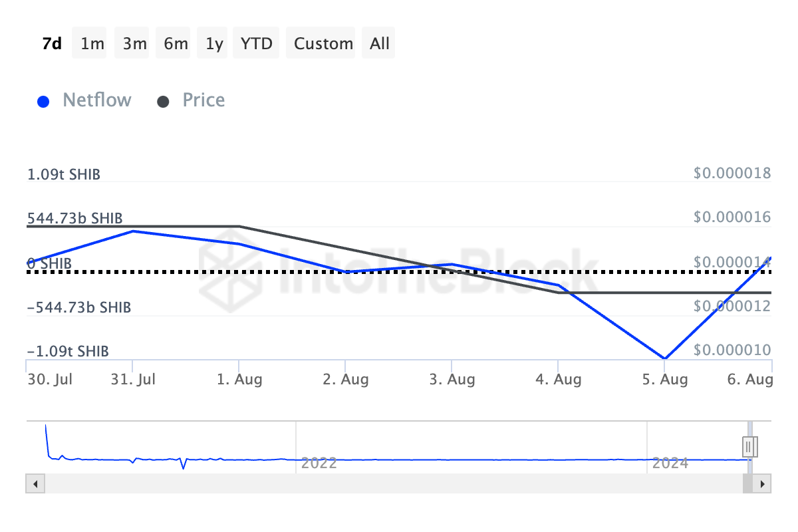This screenshot has height=532, width=798.
Task: Click the 5. Aug netflow low point
Action: tap(664, 358)
